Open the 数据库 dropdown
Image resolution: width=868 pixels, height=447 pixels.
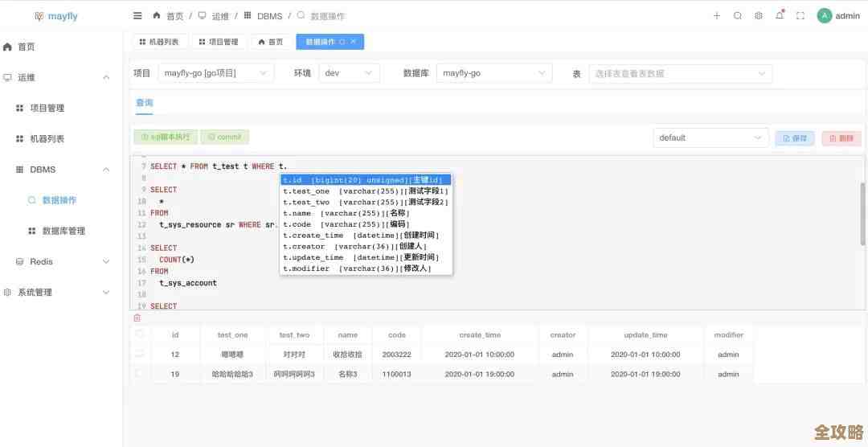(x=494, y=73)
